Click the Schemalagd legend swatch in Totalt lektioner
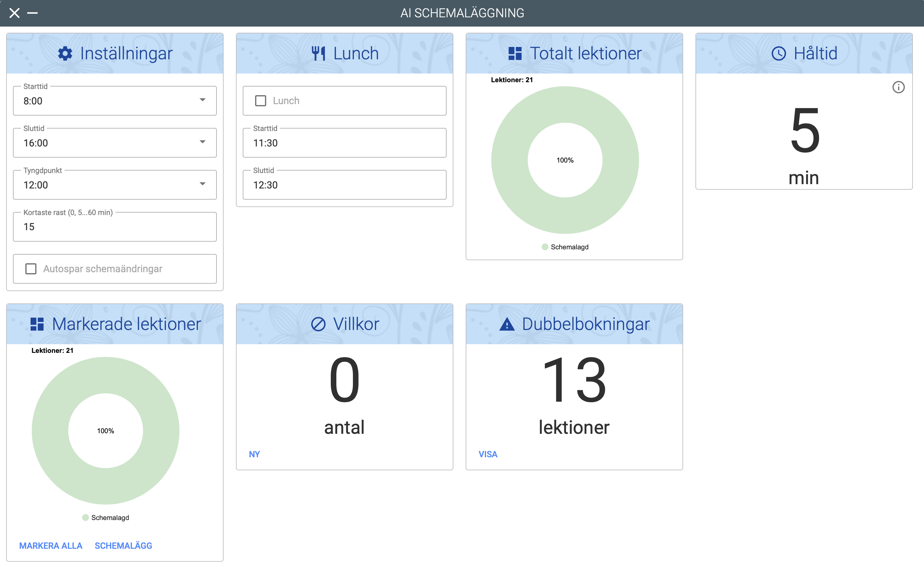 point(545,247)
